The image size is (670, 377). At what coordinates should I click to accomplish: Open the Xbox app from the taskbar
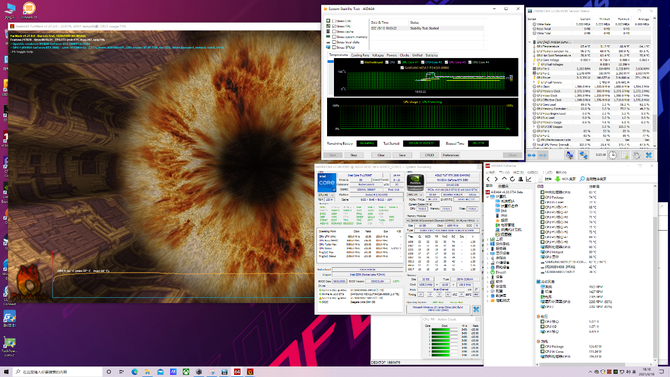186,372
